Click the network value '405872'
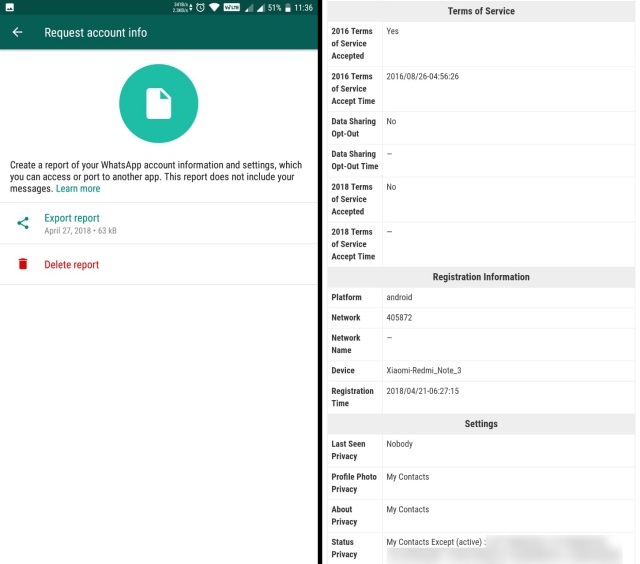640x564 pixels. (x=399, y=318)
